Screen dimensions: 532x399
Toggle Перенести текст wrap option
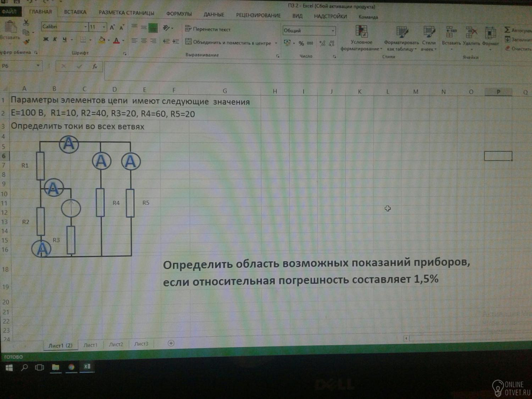point(208,29)
